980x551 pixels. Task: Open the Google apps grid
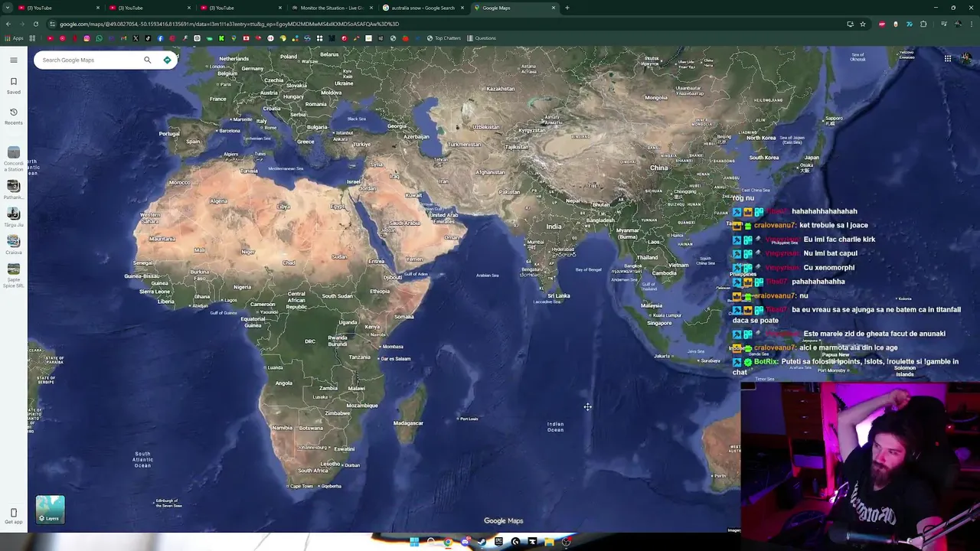pyautogui.click(x=948, y=59)
